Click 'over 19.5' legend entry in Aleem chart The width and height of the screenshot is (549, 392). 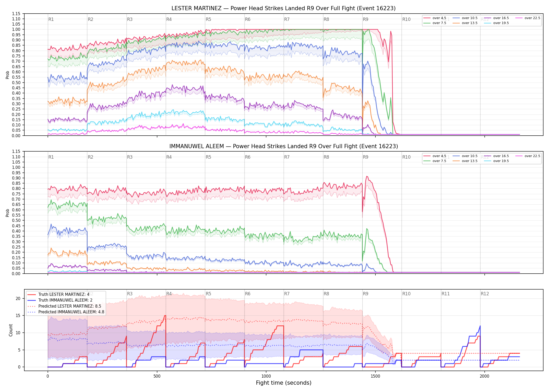coord(496,161)
